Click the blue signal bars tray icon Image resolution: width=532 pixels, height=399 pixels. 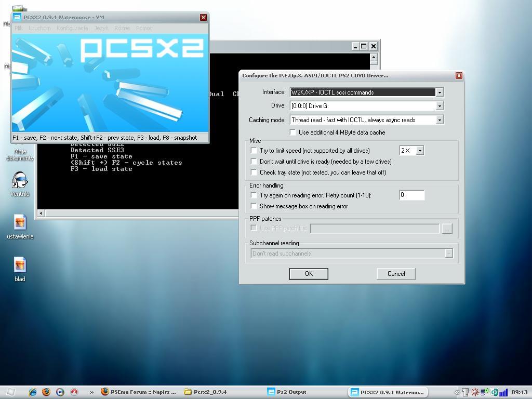pyautogui.click(x=503, y=392)
